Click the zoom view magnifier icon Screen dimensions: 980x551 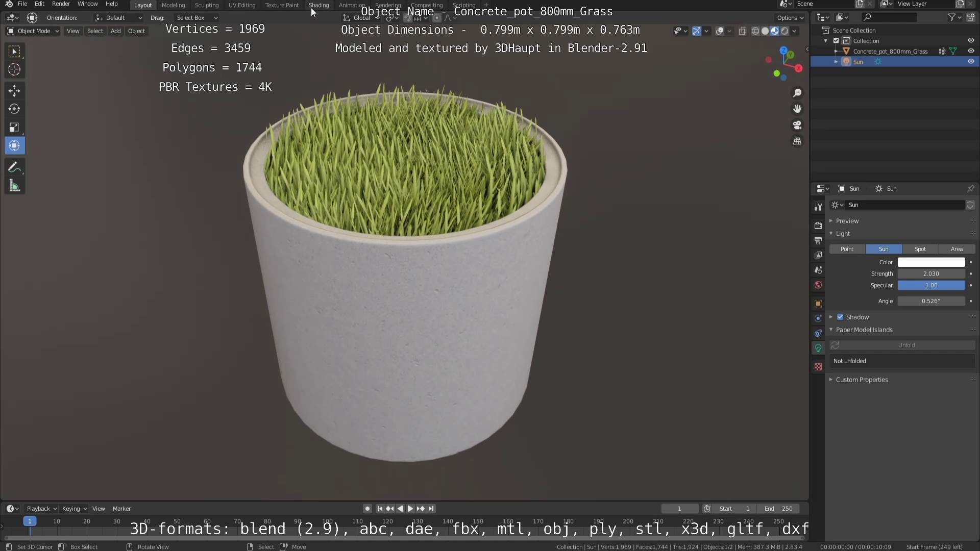coord(797,93)
